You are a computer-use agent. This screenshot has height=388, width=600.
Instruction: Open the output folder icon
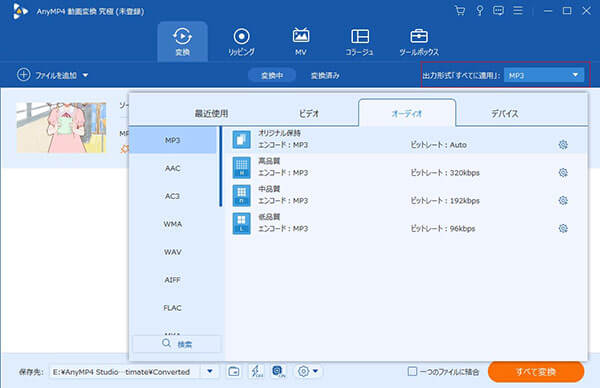coord(234,371)
